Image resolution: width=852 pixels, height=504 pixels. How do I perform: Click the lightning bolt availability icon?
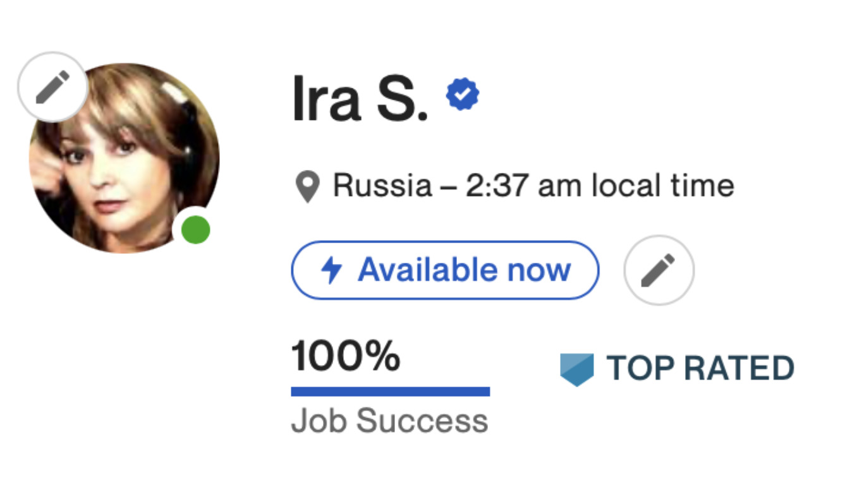pos(332,270)
